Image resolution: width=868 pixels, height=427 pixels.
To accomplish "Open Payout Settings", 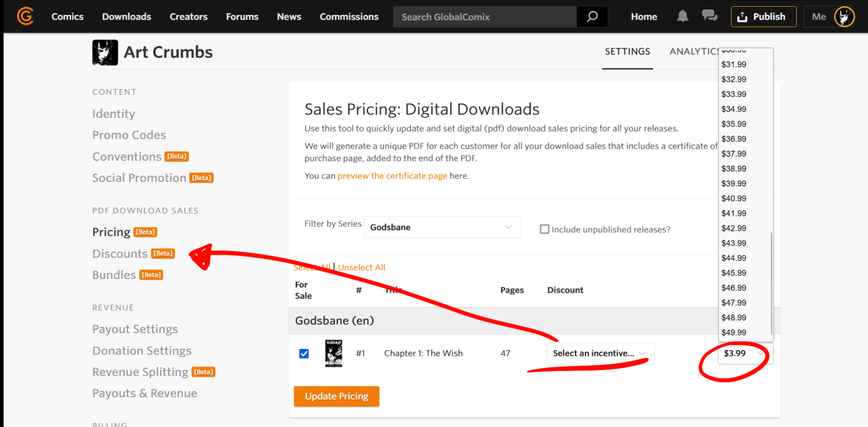I will pyautogui.click(x=135, y=329).
